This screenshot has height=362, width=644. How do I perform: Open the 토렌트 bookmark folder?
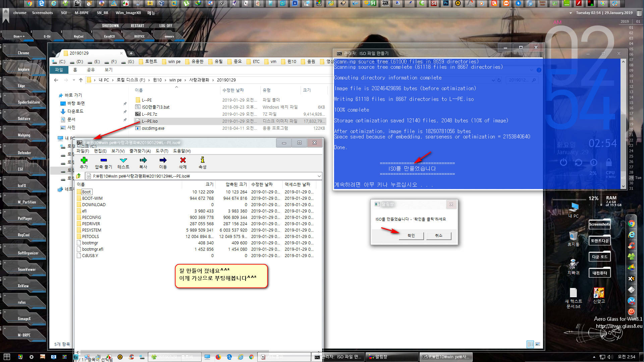pyautogui.click(x=148, y=62)
